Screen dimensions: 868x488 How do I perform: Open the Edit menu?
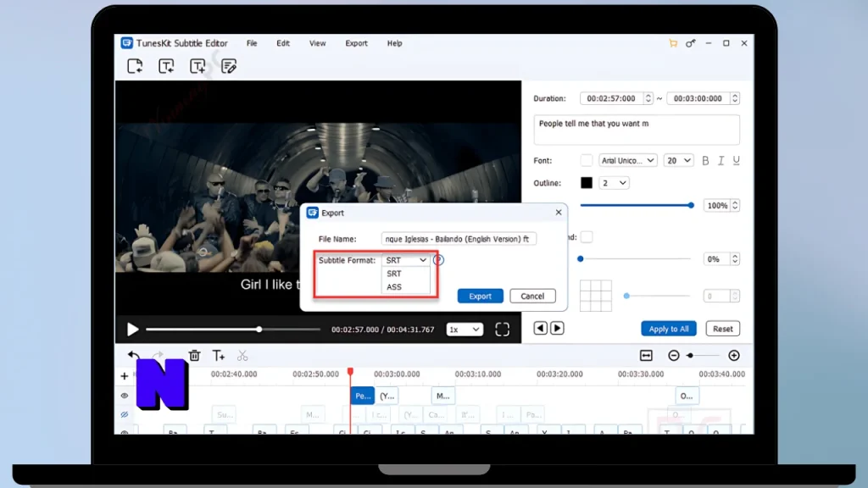283,43
